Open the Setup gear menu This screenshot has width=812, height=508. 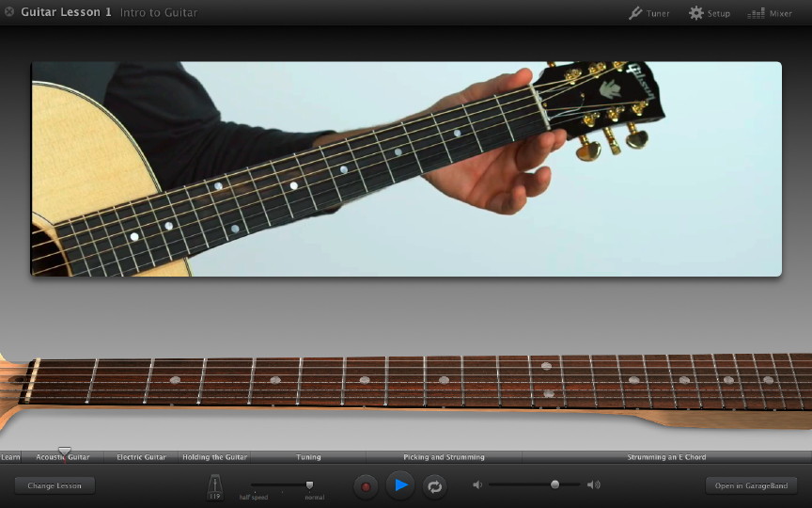(x=709, y=13)
